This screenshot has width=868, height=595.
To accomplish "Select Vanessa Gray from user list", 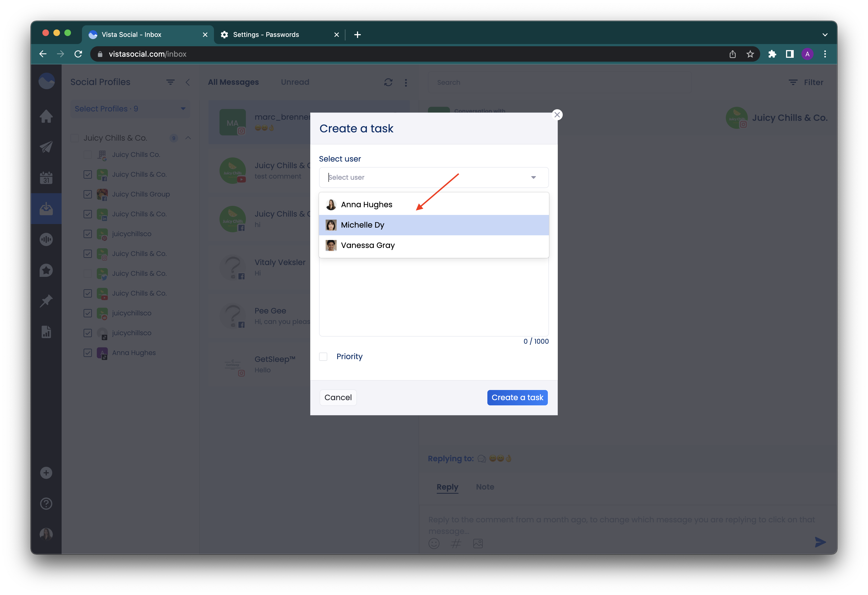I will 434,245.
